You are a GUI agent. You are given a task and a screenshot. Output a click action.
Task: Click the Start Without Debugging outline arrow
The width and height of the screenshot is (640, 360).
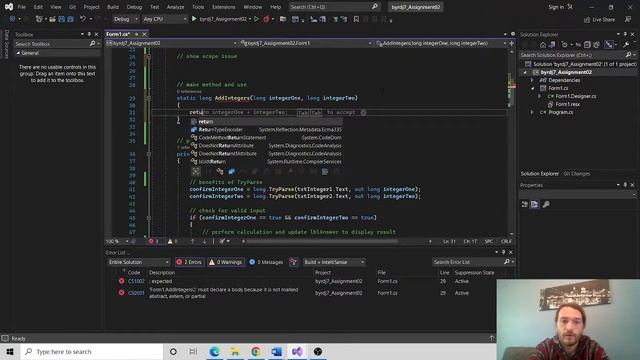point(256,19)
